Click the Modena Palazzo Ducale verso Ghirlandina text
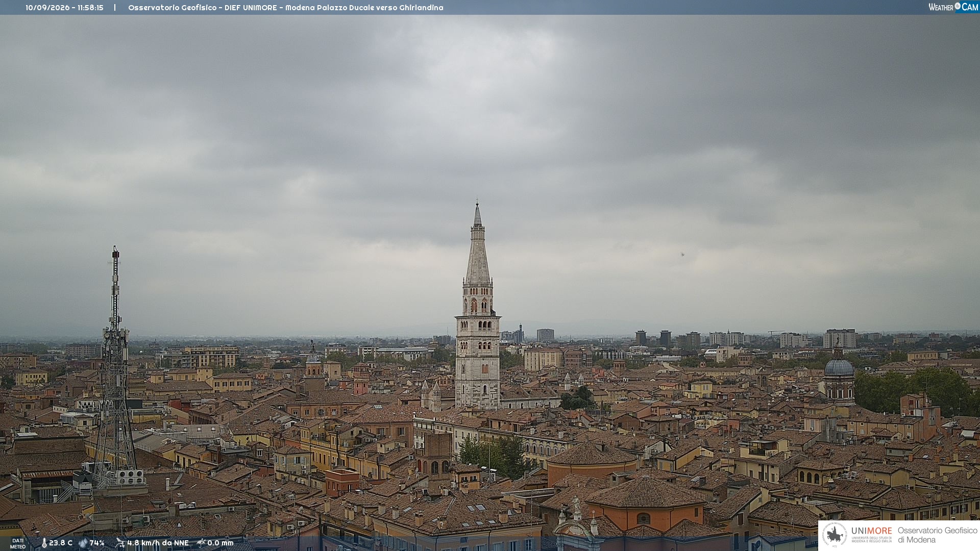This screenshot has height=551, width=980. click(x=364, y=8)
